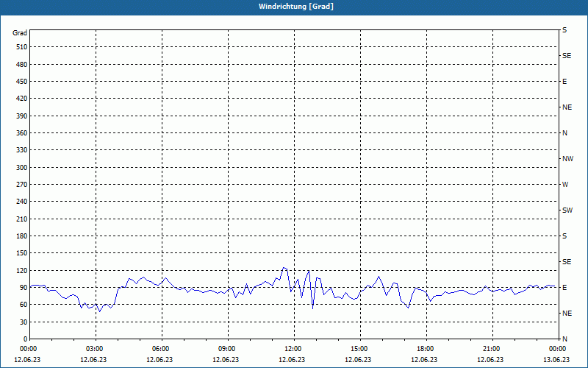Select the "NW" compass label

[567, 159]
